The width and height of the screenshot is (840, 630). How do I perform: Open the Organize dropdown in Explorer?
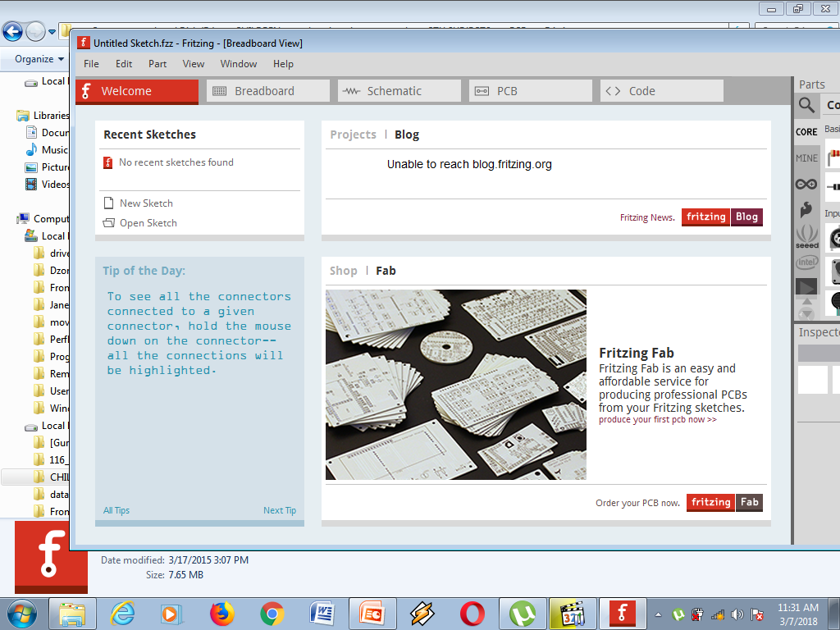[x=39, y=59]
